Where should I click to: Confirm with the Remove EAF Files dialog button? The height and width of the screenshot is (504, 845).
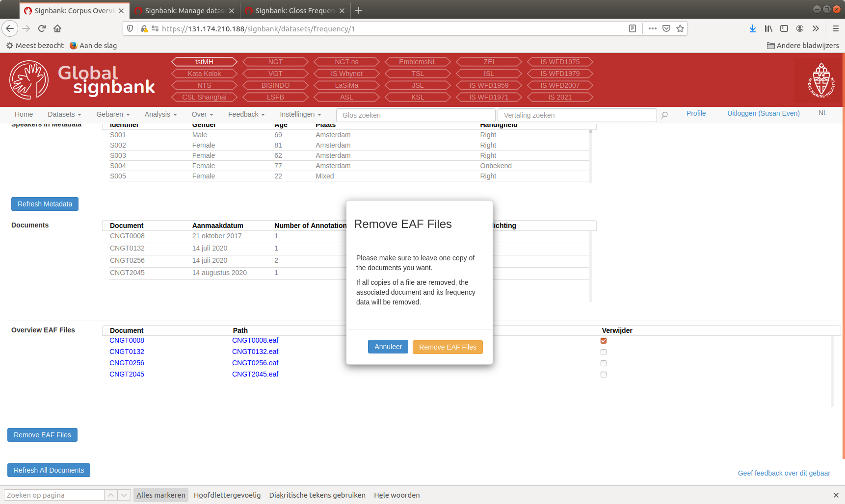pyautogui.click(x=447, y=347)
